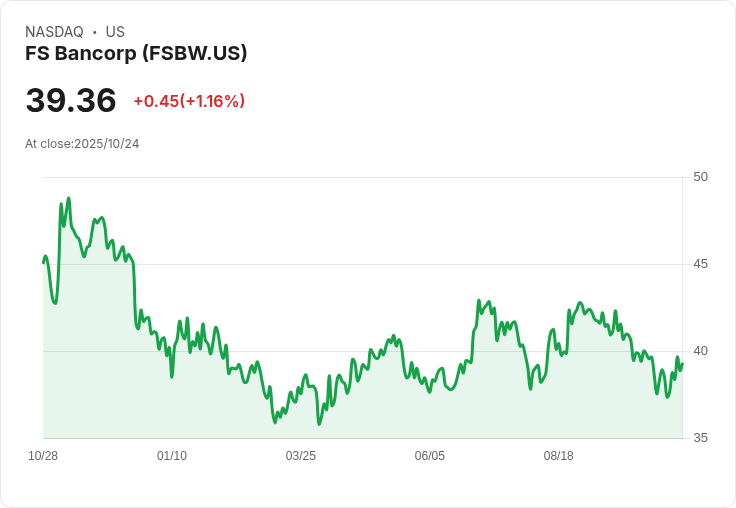Click the US market label
Screen dimensions: 736x508
click(115, 32)
